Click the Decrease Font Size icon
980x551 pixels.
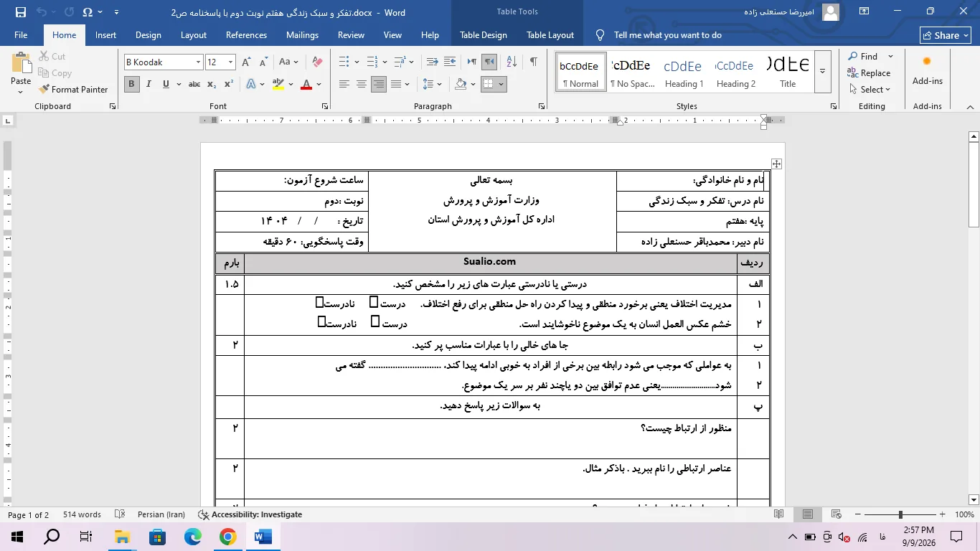(x=263, y=62)
